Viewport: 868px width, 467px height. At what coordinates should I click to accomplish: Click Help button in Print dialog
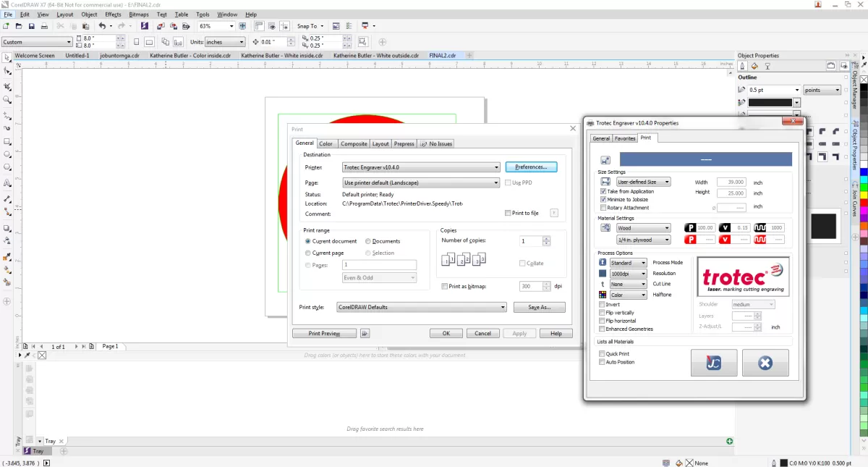pyautogui.click(x=556, y=334)
